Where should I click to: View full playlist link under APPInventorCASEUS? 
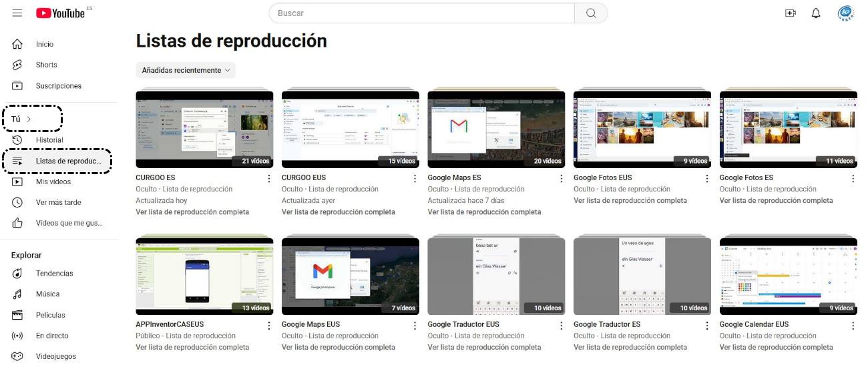pyautogui.click(x=192, y=347)
